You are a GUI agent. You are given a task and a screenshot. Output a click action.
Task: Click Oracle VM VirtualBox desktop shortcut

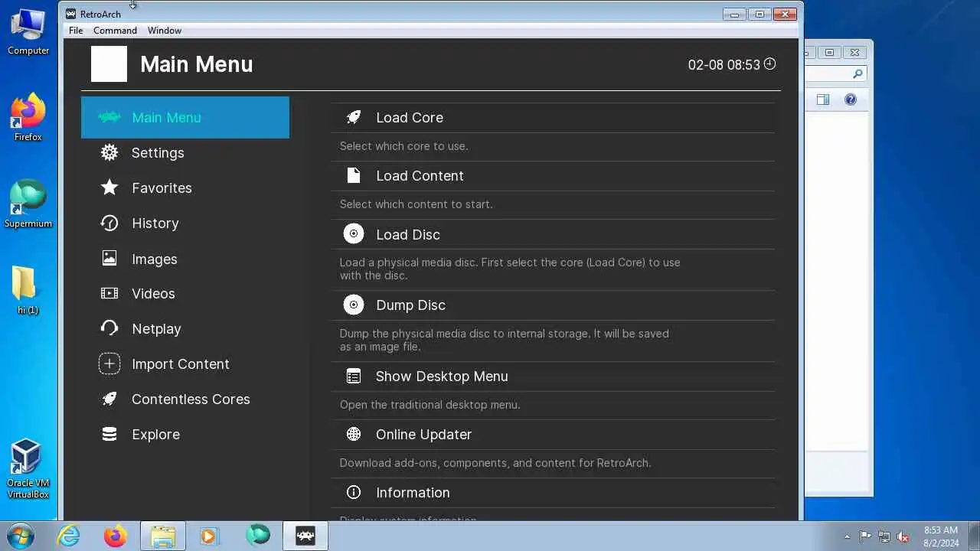pos(28,468)
